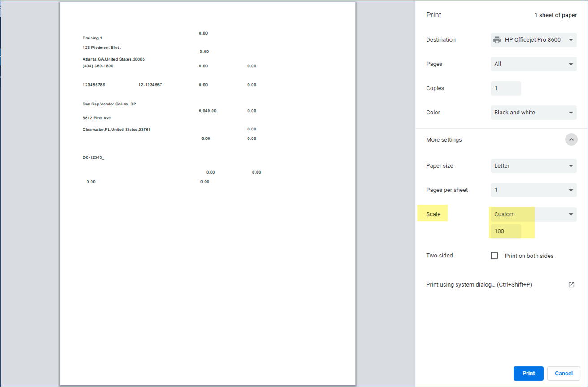Click the Copies number field
Viewport: 588px width, 387px height.
(505, 88)
